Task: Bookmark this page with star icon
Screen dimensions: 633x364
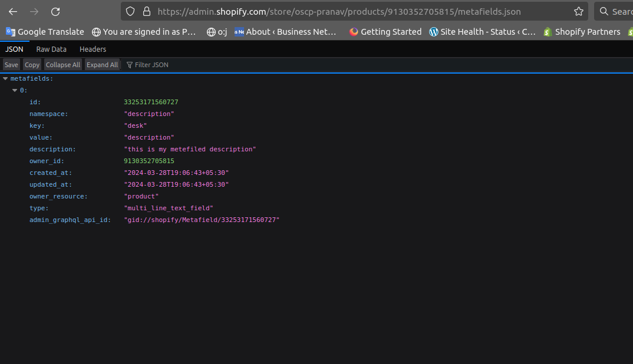Action: click(x=578, y=12)
